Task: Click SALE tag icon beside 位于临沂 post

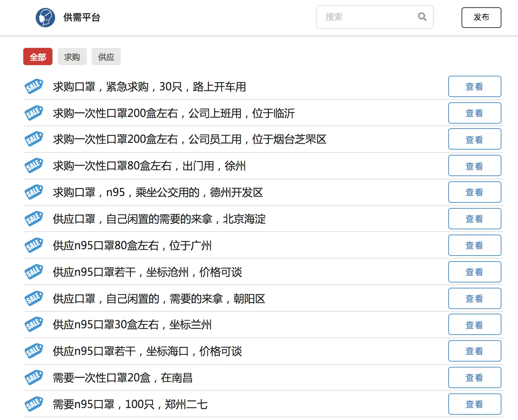Action: coord(34,113)
